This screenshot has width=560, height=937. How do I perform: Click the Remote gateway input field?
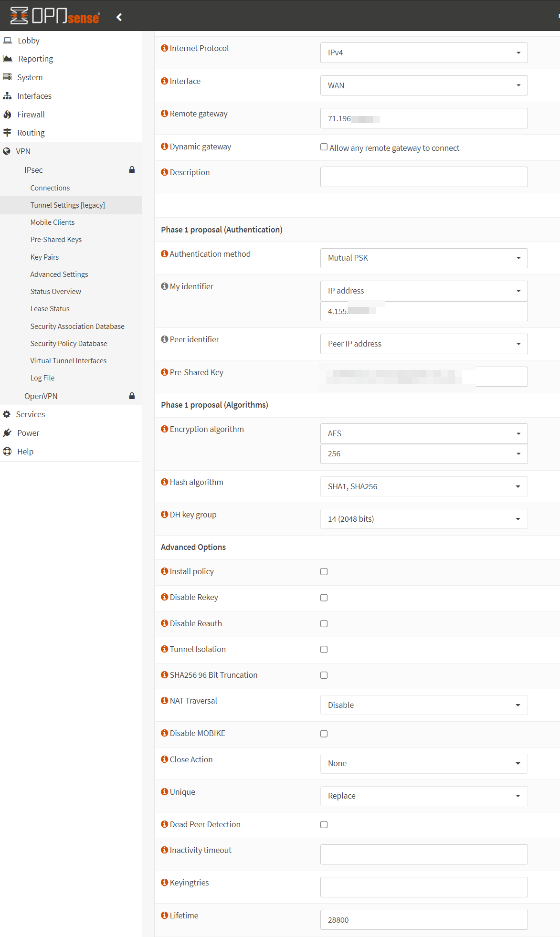click(424, 118)
